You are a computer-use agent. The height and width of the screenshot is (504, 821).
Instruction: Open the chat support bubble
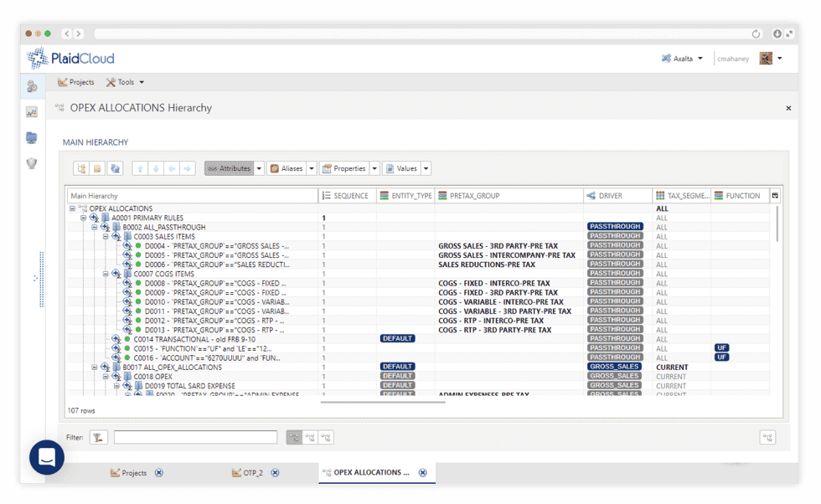tap(47, 457)
